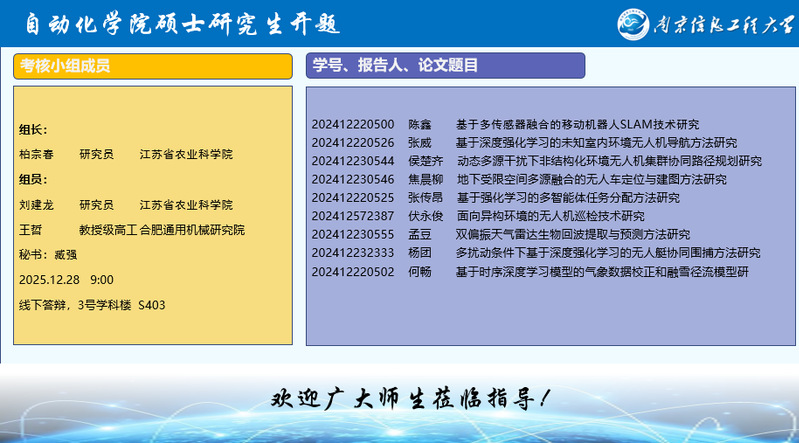
Task: Select member 刘建龙 row
Action: pos(126,205)
